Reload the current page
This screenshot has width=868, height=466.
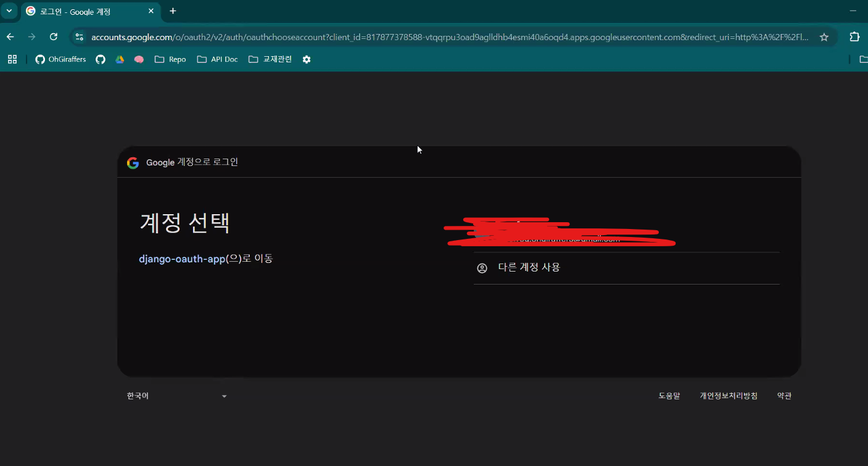(54, 37)
